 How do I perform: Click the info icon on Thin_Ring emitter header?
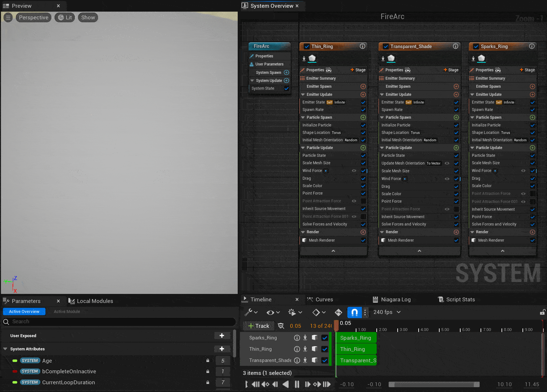tap(363, 46)
